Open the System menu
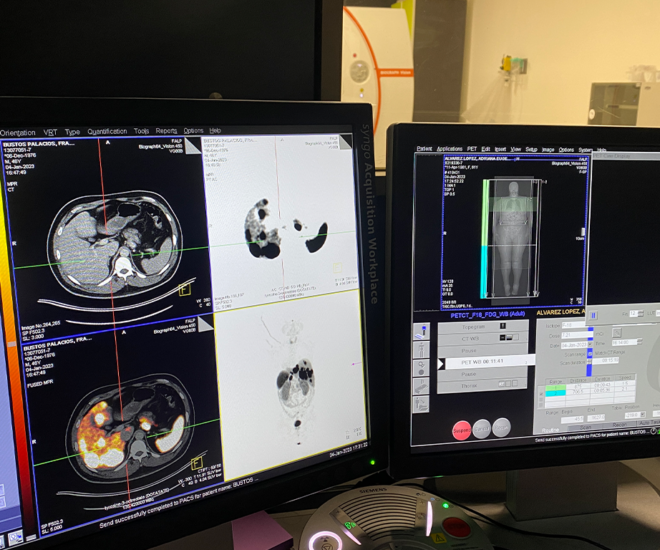Viewport: 660px width, 550px height. click(x=585, y=150)
